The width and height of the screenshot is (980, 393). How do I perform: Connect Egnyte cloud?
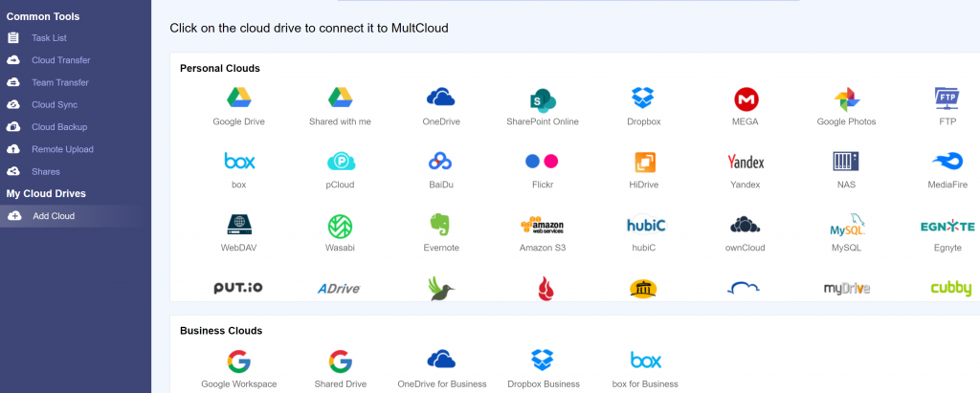(947, 226)
